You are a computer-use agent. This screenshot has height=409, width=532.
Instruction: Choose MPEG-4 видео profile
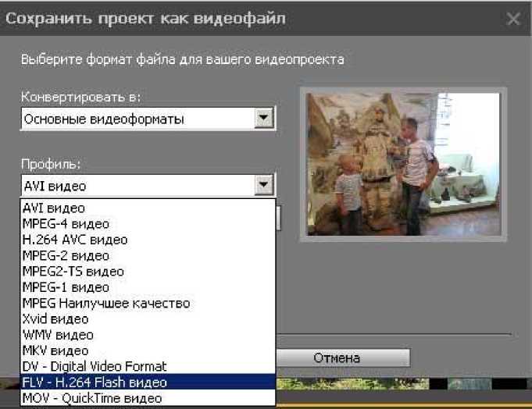pyautogui.click(x=148, y=224)
